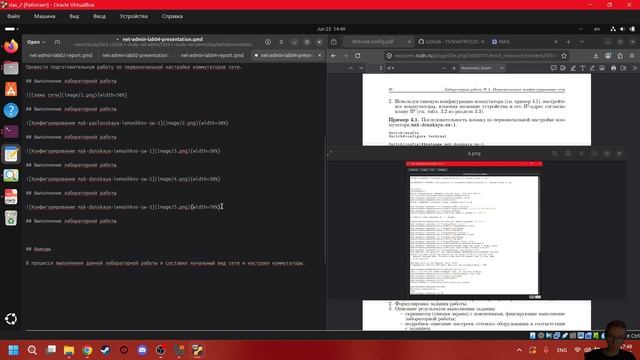Expand the Firefox list all tabs chevron

[582, 42]
